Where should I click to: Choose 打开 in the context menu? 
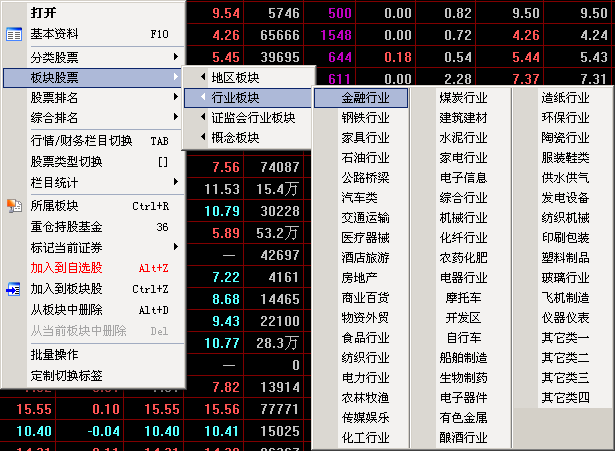[x=43, y=13]
